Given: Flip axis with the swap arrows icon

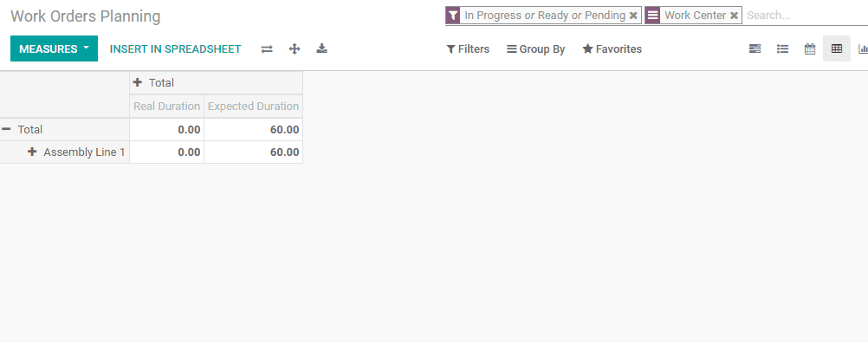Looking at the screenshot, I should point(267,49).
